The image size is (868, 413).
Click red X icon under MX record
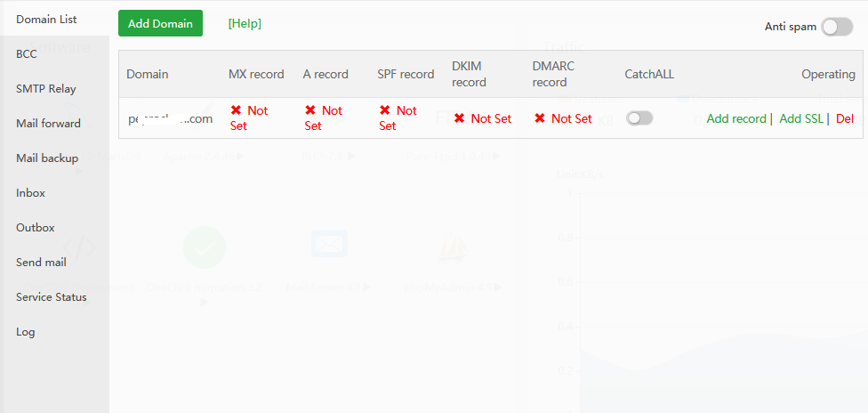236,109
